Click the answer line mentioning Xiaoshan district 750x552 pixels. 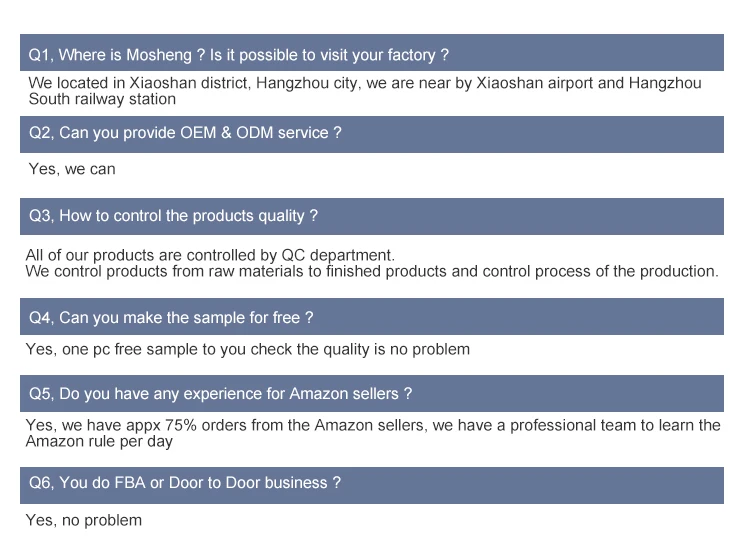364,83
